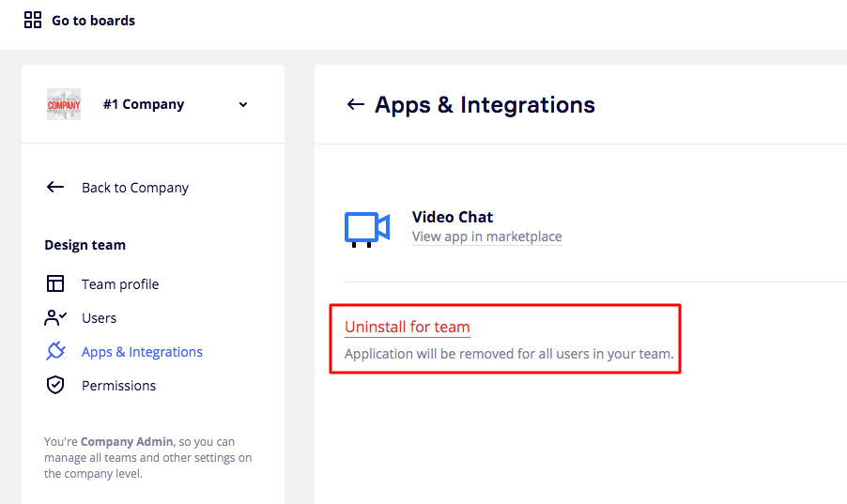
Task: Expand the company switcher chevron
Action: pyautogui.click(x=243, y=104)
